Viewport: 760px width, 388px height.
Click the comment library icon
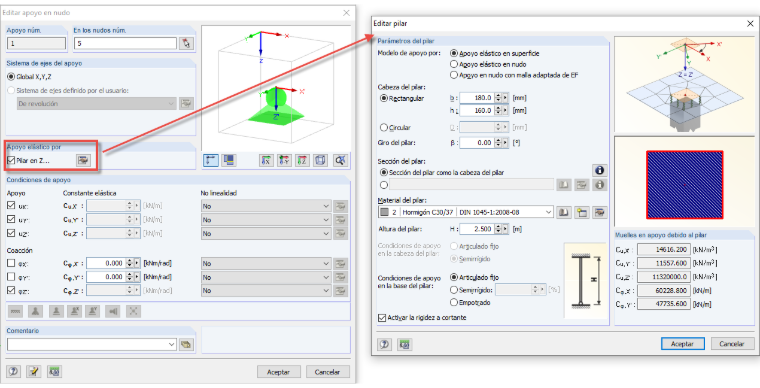tap(186, 344)
